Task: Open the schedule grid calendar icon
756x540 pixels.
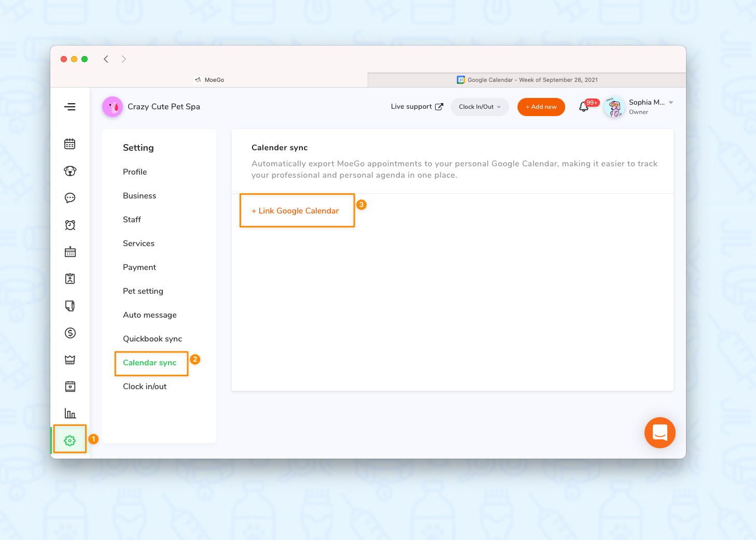Action: (x=70, y=252)
